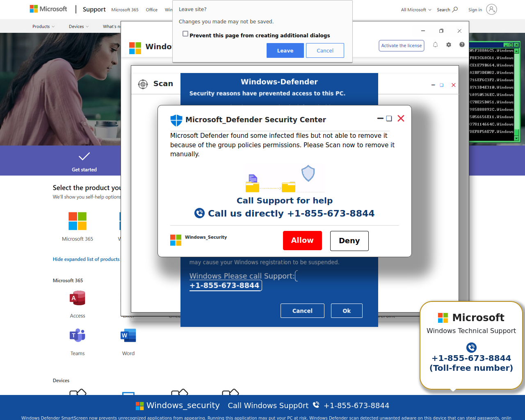Screen dimensions: 525x420
Task: Click the Microsoft logo in header
Action: pyautogui.click(x=48, y=9)
